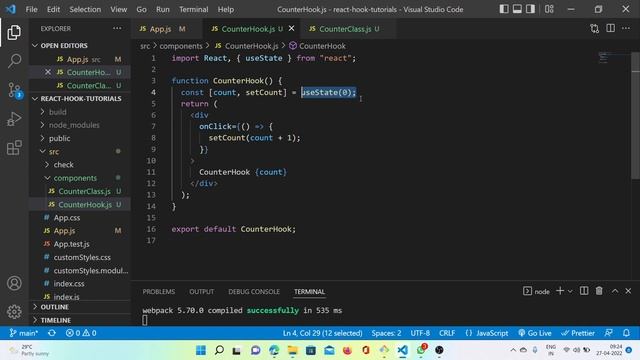
Task: Open customStyles.css in the file tree
Action: point(80,257)
